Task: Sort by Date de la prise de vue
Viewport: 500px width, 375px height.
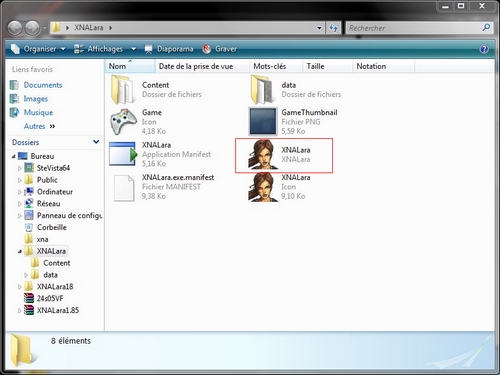Action: pyautogui.click(x=202, y=66)
